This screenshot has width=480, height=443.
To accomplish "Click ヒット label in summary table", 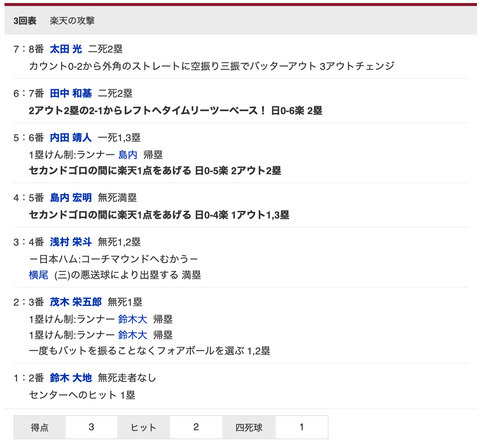I will [x=143, y=427].
